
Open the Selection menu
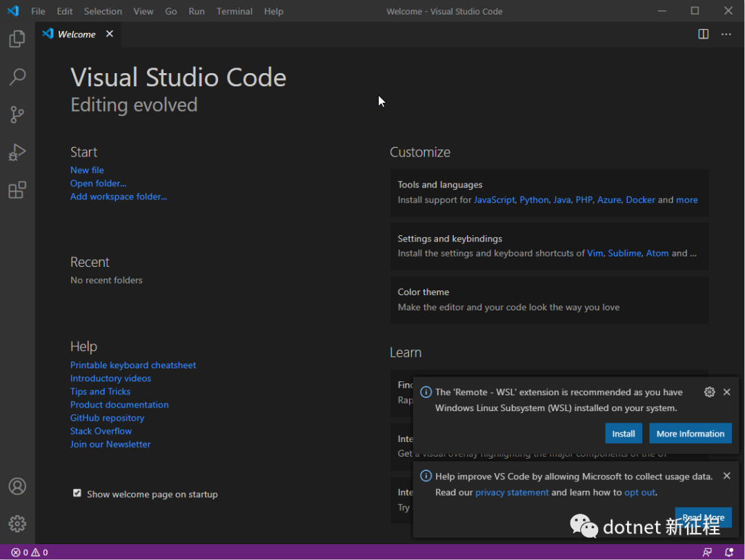coord(103,12)
